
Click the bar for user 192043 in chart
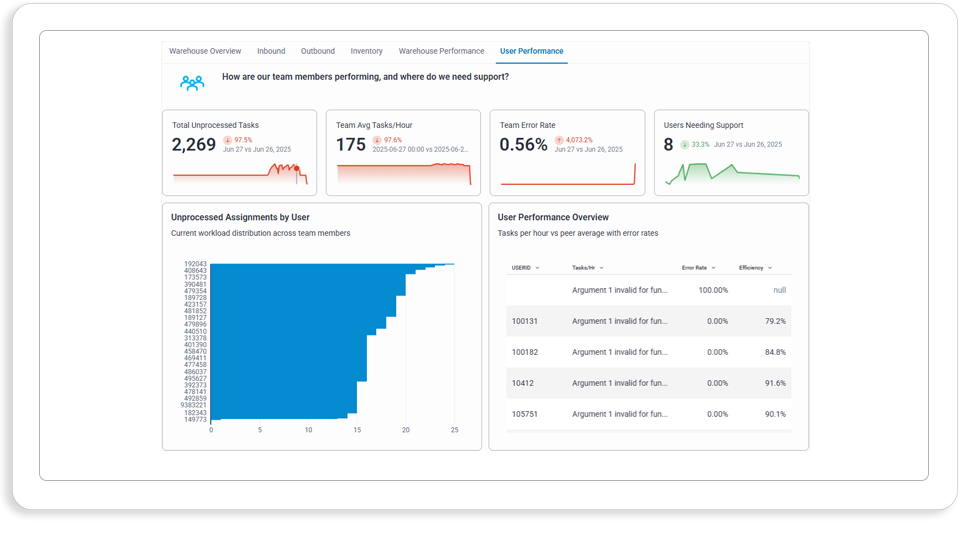pyautogui.click(x=332, y=264)
